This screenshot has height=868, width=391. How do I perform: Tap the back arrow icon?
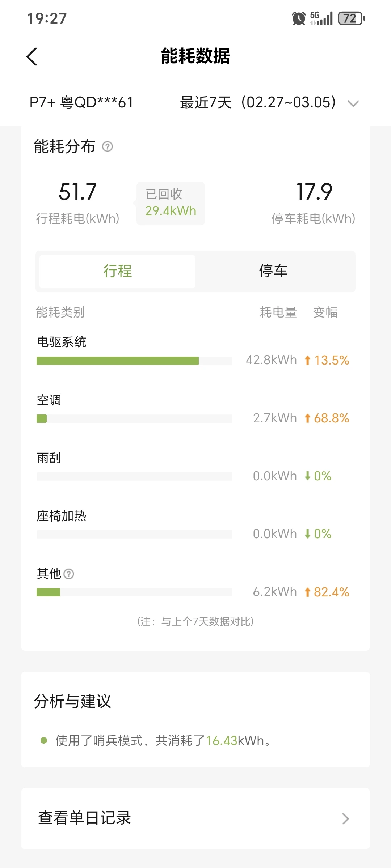click(32, 57)
